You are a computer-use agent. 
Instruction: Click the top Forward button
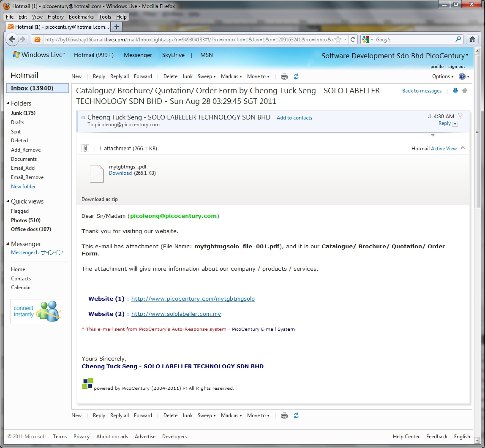click(x=143, y=76)
